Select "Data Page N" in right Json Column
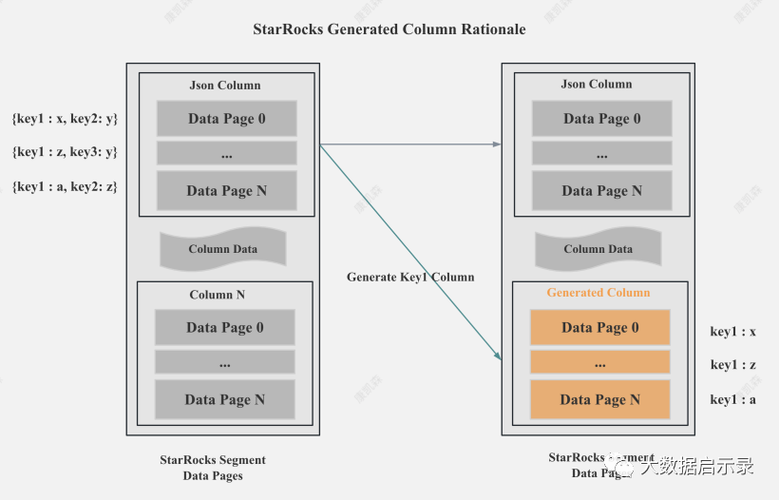 (x=602, y=191)
